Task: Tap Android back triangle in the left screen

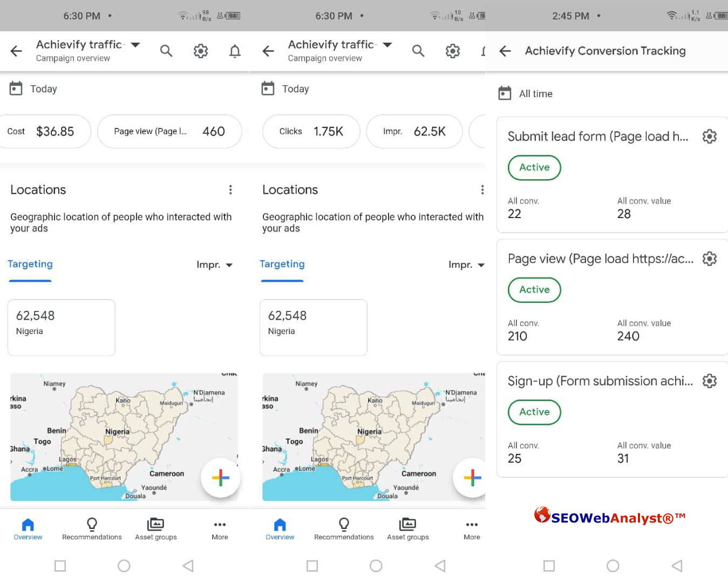Action: 188,566
